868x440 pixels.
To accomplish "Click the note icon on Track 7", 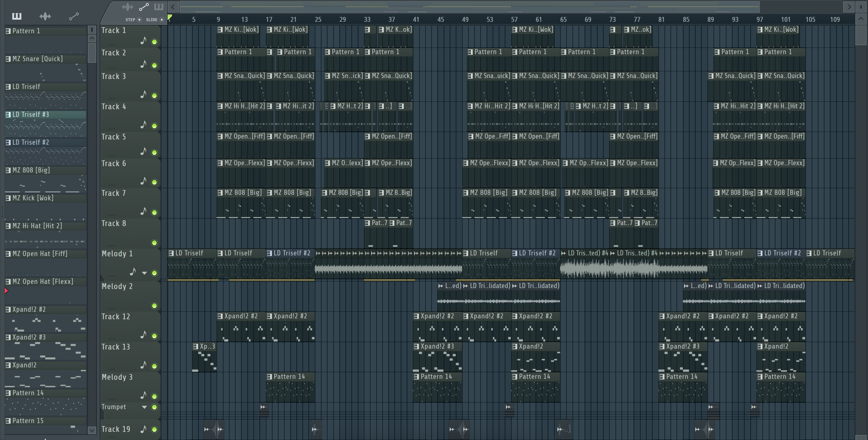I will click(144, 212).
